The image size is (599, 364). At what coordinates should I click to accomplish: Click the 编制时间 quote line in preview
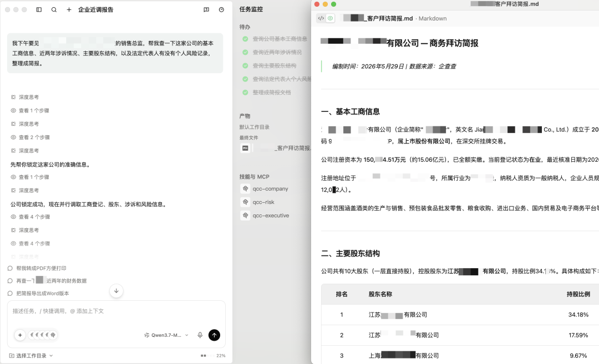pyautogui.click(x=394, y=66)
